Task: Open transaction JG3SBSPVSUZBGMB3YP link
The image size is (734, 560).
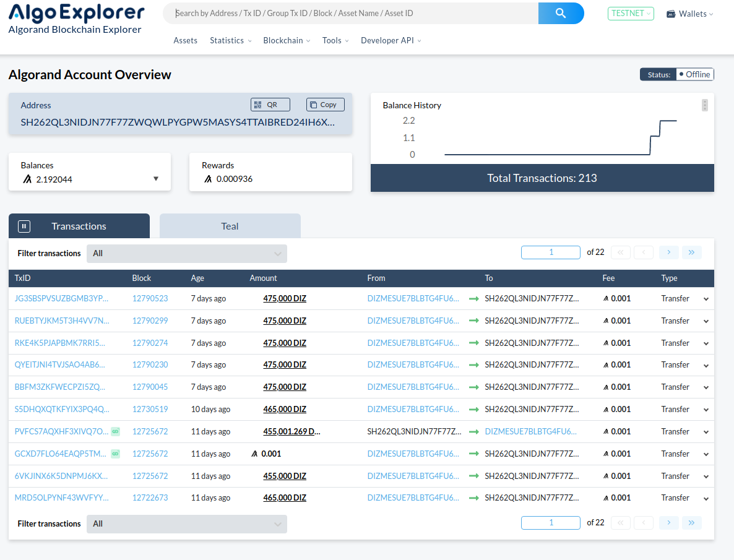Action: coord(61,298)
